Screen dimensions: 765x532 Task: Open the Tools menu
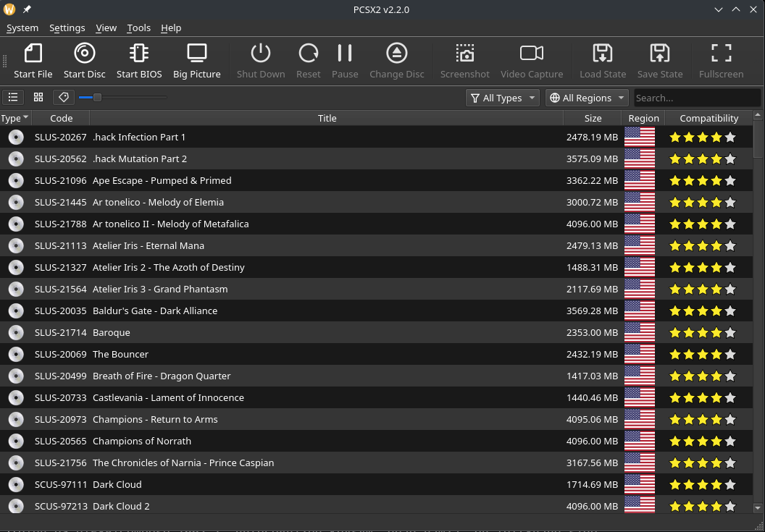point(138,28)
